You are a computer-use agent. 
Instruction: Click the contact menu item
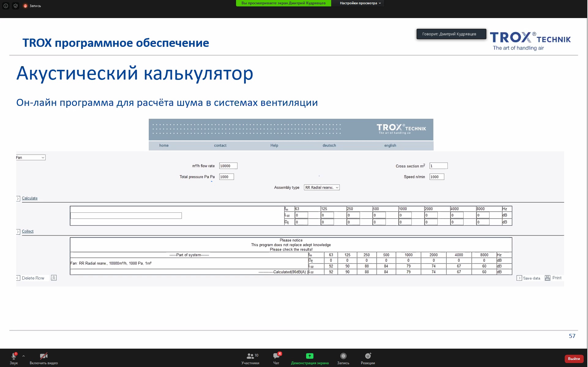tap(220, 145)
